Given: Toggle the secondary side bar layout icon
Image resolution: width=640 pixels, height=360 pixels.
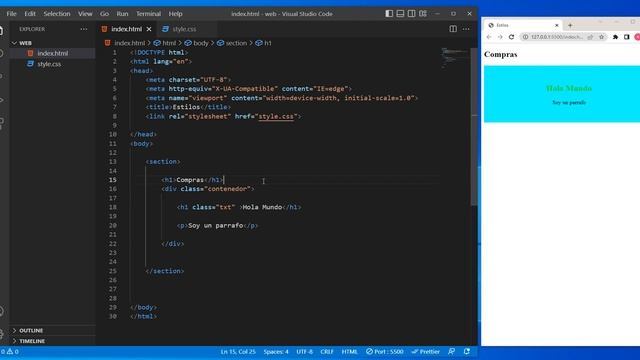Looking at the screenshot, I should click(412, 13).
